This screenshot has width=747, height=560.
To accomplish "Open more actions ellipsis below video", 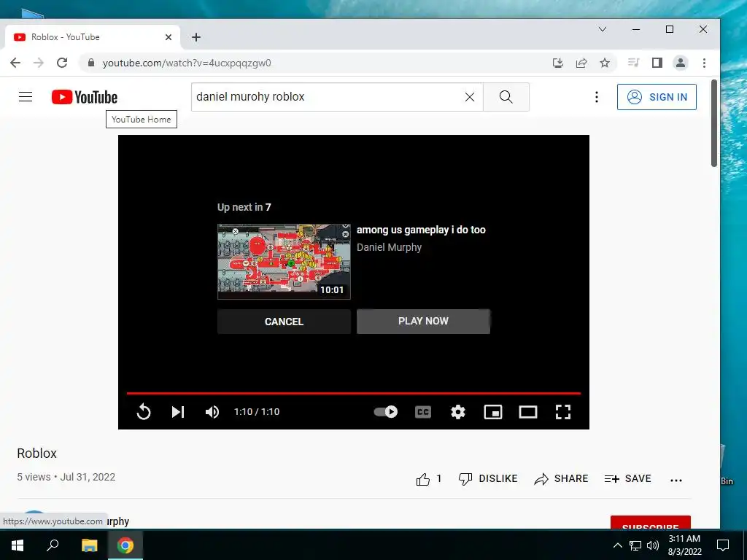I will coord(676,480).
